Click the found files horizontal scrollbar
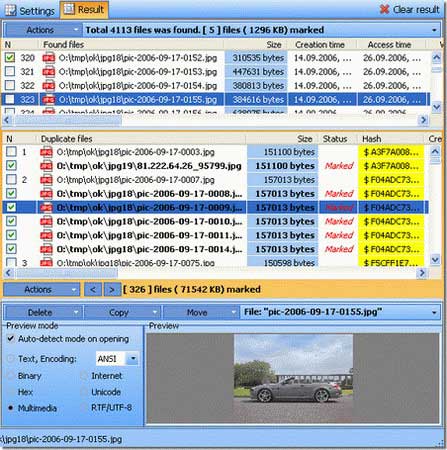This screenshot has height=450, width=447. 215,120
